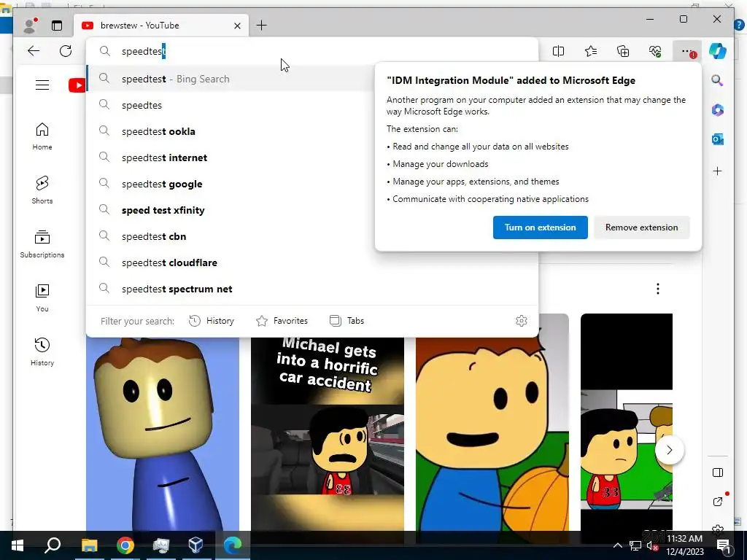This screenshot has height=560, width=747.
Task: Open 'Michael gets into a horrific car accident' video
Action: tap(328, 434)
